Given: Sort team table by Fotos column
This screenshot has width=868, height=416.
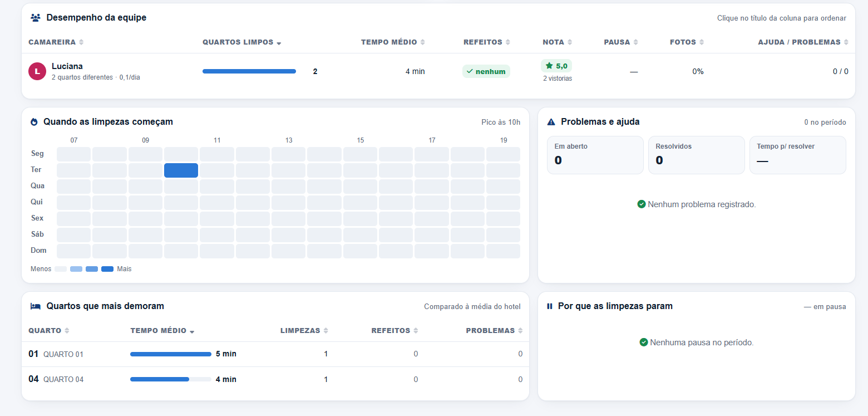Looking at the screenshot, I should click(x=687, y=42).
